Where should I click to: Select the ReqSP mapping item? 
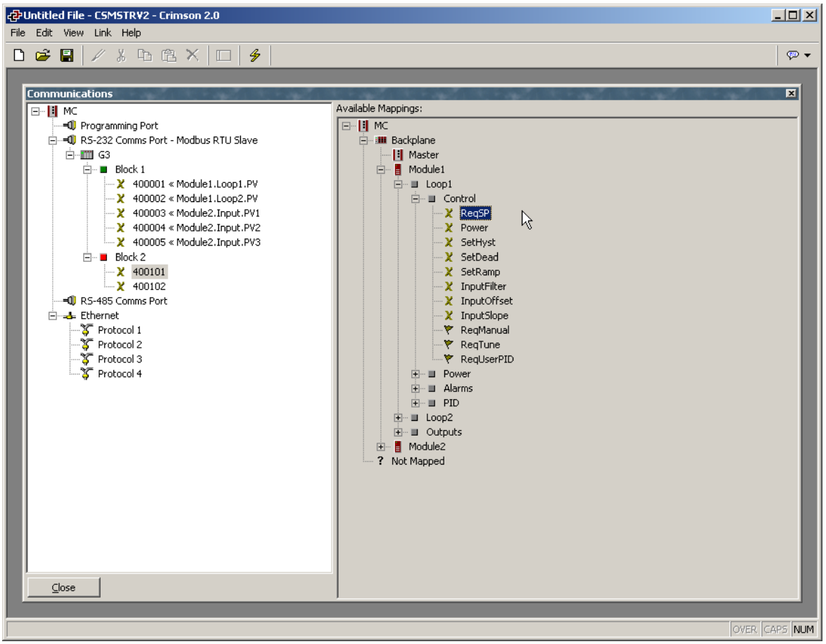click(475, 213)
